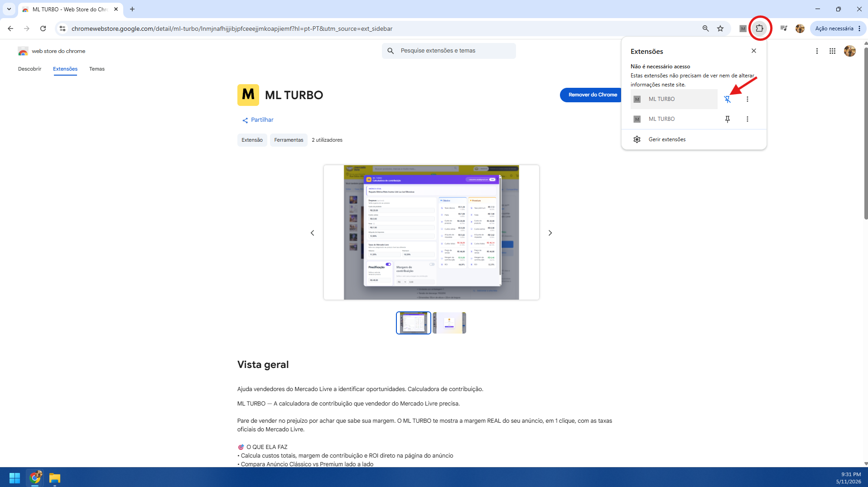Open the Windows Start menu
Screen dimensions: 868x487
[14, 478]
